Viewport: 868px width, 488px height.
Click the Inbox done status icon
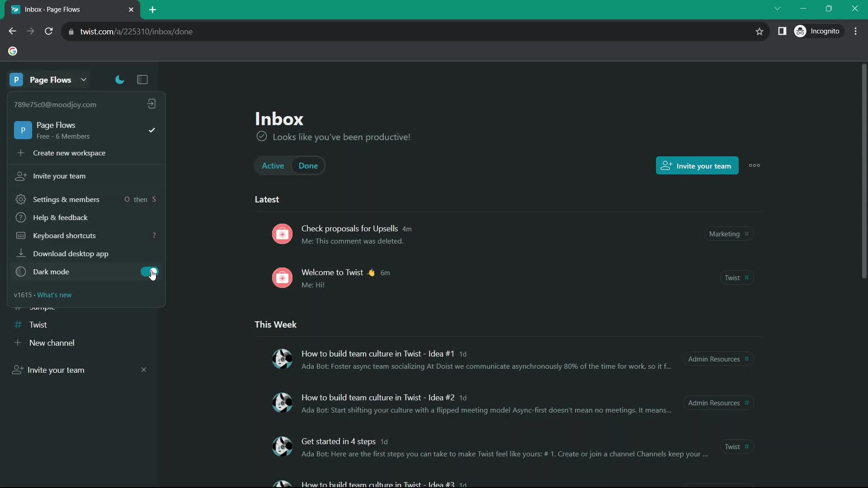(261, 136)
